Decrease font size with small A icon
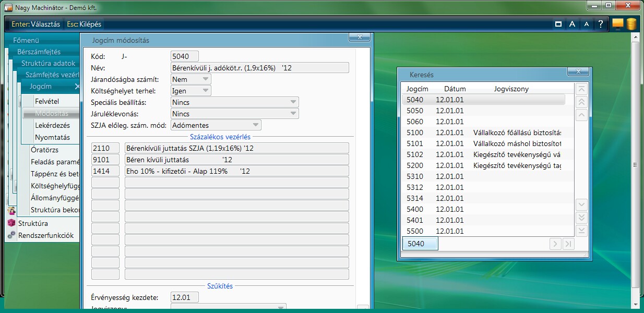This screenshot has width=644, height=313. (x=587, y=24)
